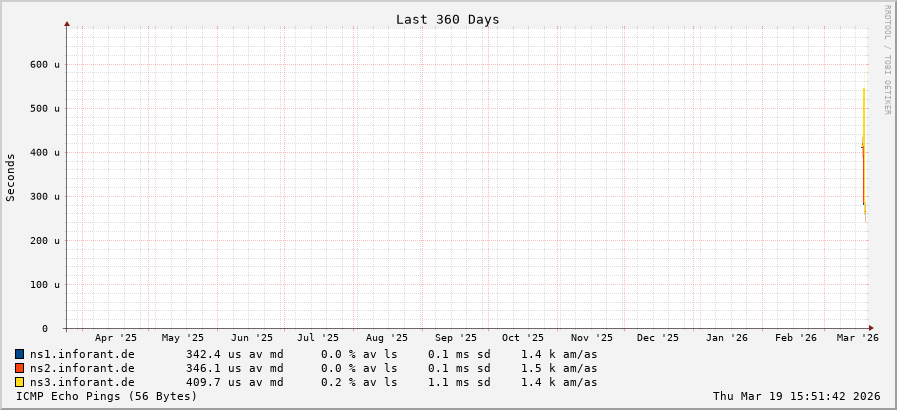
Task: Select the ns1.inforant.de legend label
Action: coord(82,354)
